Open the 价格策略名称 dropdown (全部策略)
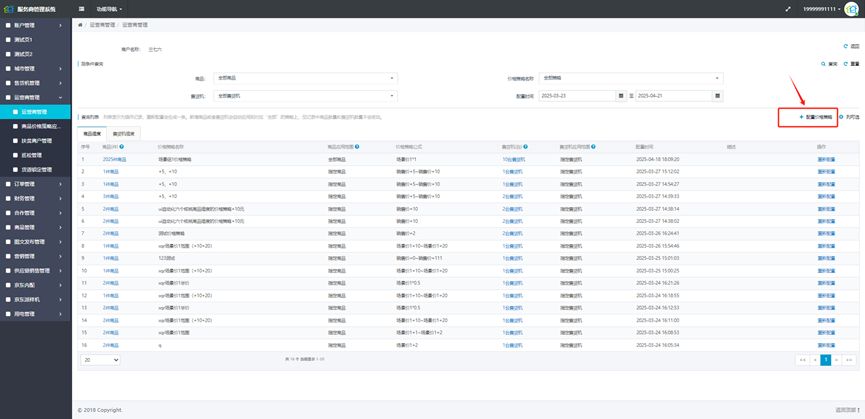Viewport: 865px width, 419px height. (x=631, y=78)
